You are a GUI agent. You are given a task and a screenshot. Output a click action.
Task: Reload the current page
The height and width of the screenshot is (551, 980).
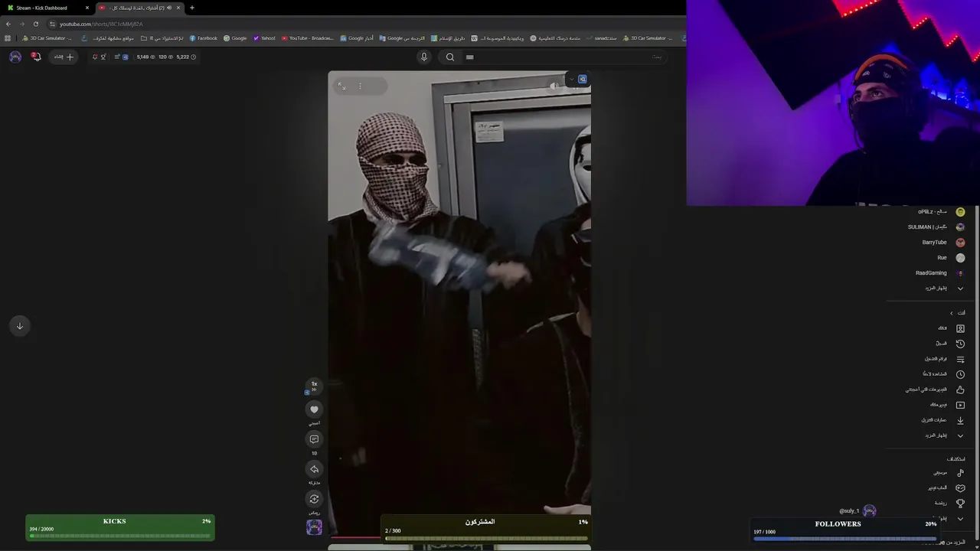35,24
